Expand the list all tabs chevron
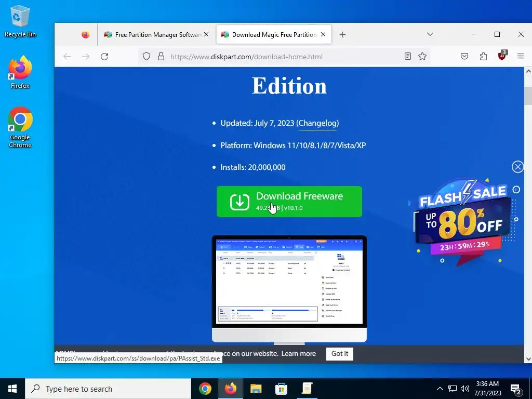Screen dimensions: 532x399 430,34
